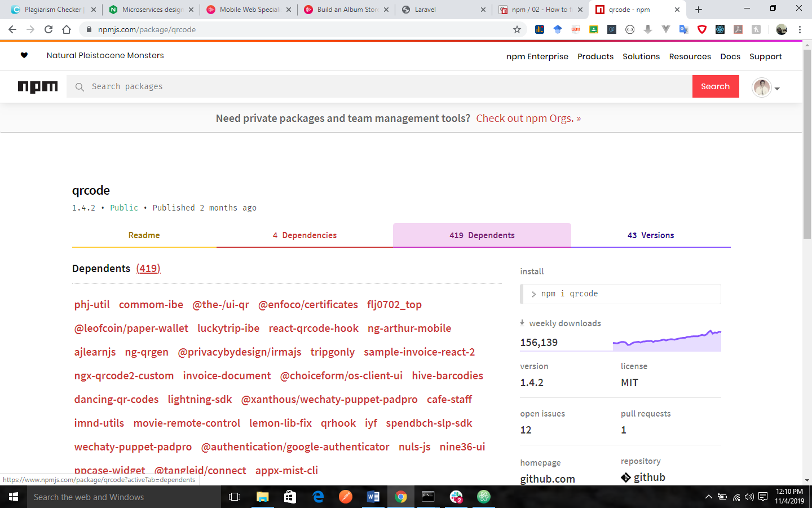Open Solutions menu link

click(x=641, y=56)
